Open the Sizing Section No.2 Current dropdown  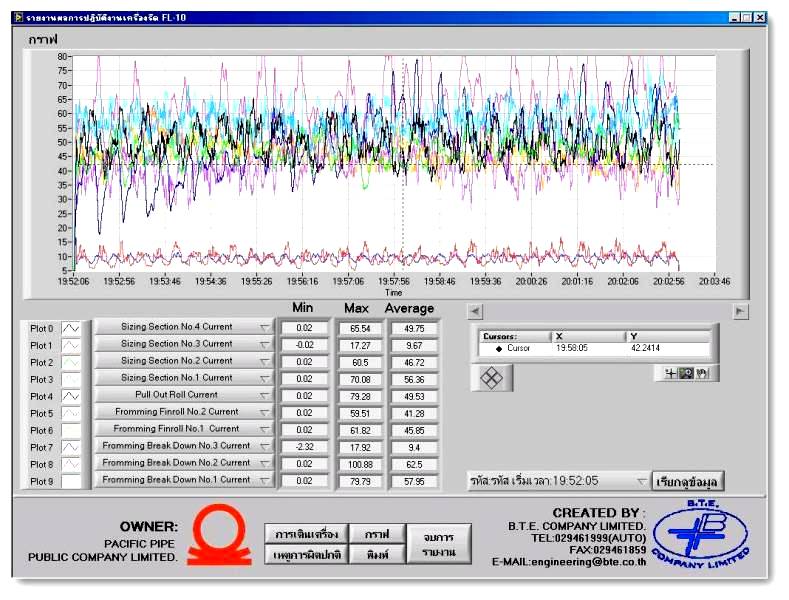tap(184, 361)
